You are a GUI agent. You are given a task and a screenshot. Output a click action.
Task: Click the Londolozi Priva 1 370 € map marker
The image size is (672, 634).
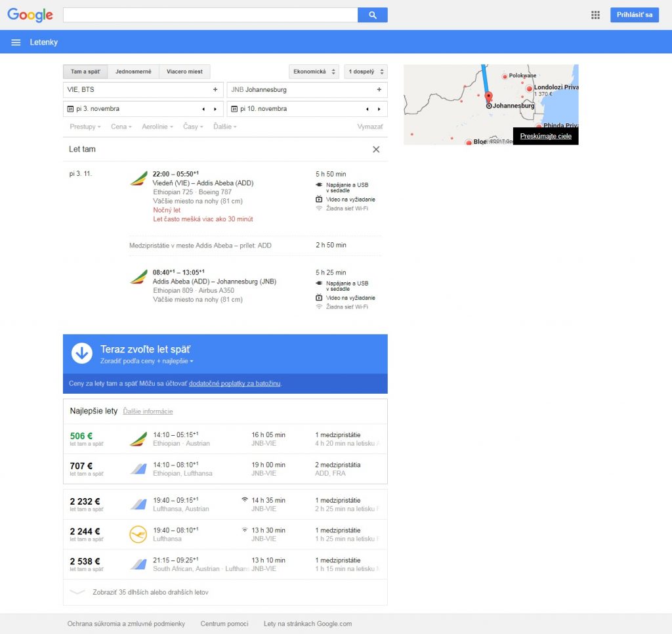click(x=529, y=89)
